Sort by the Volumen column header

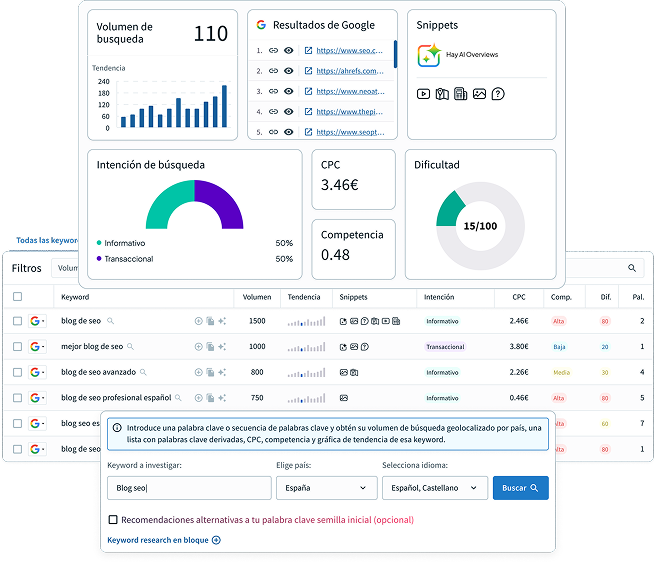[257, 297]
